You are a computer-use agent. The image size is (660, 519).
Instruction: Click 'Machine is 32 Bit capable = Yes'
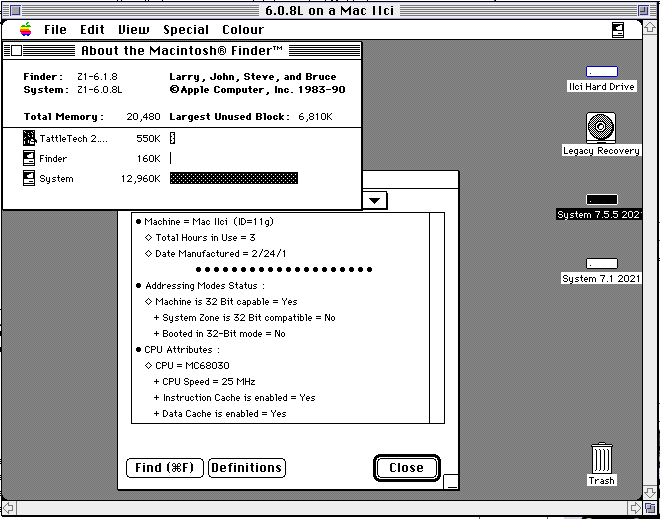click(221, 301)
